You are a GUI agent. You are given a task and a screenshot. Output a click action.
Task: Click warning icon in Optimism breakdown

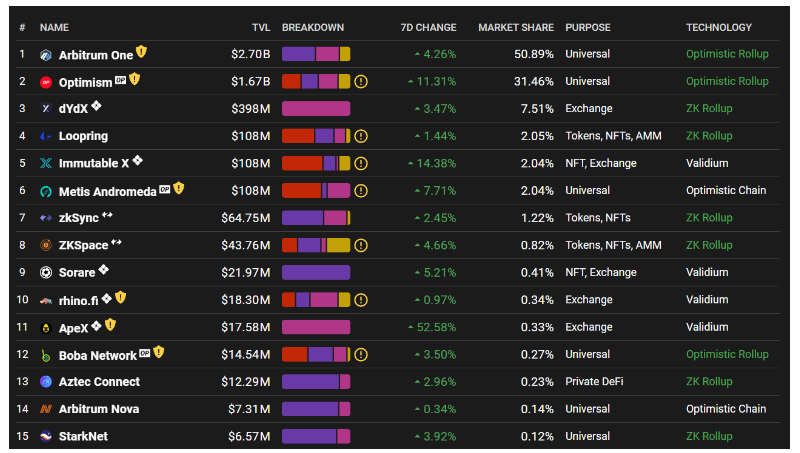tap(361, 82)
